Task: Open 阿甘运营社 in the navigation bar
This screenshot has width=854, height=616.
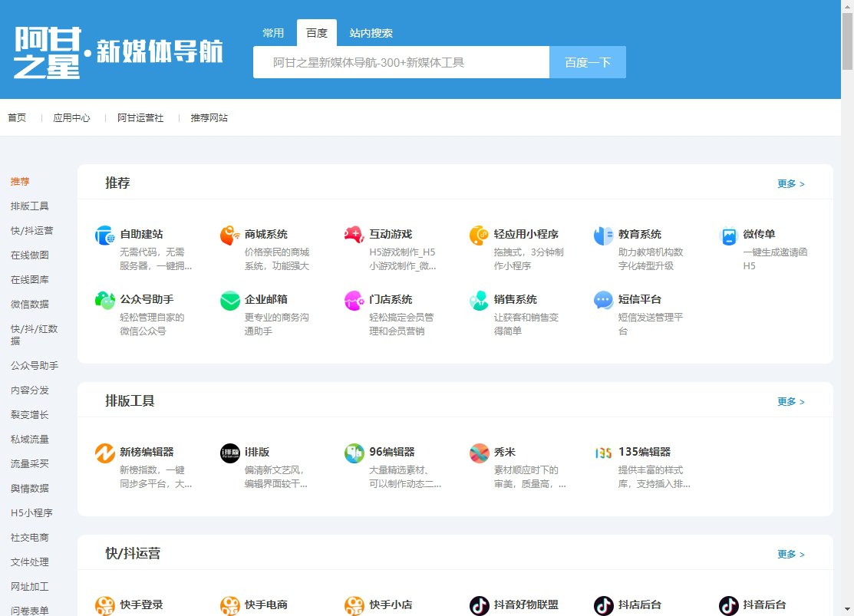Action: pos(140,117)
